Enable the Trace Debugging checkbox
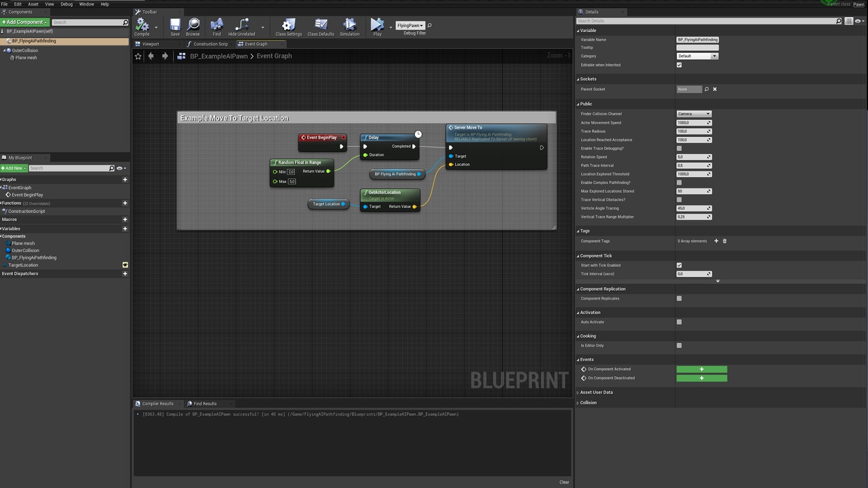The image size is (868, 488). click(679, 148)
